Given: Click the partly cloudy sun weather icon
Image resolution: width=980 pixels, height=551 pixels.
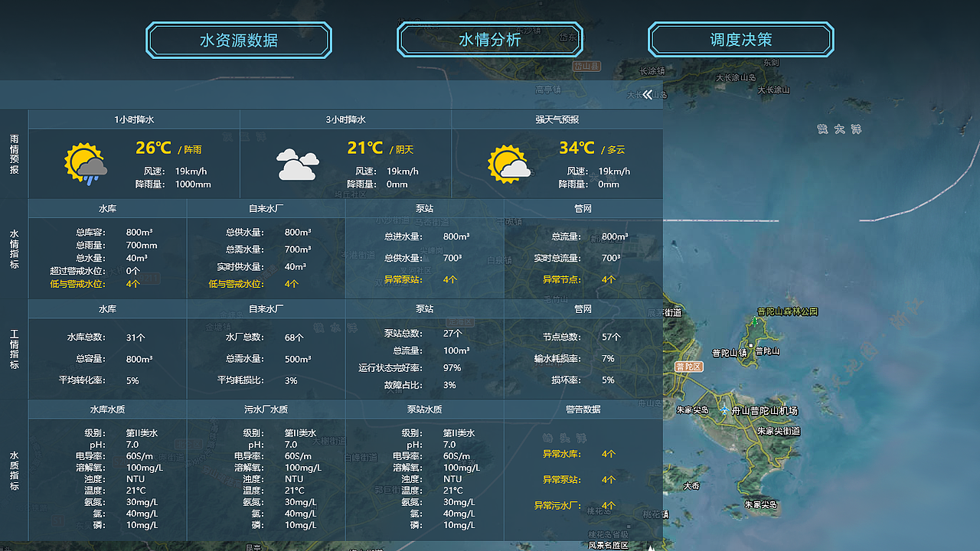Looking at the screenshot, I should pos(509,165).
